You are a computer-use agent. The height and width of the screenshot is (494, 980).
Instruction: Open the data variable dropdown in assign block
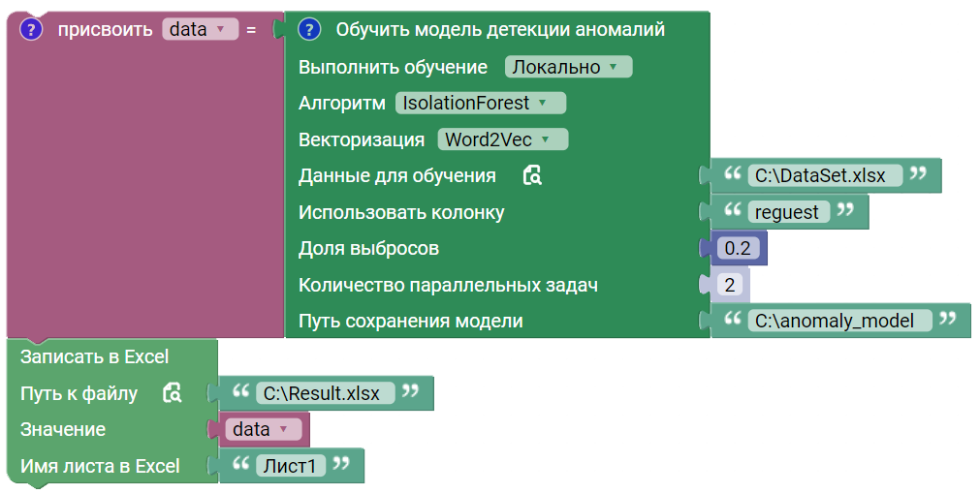tap(200, 29)
